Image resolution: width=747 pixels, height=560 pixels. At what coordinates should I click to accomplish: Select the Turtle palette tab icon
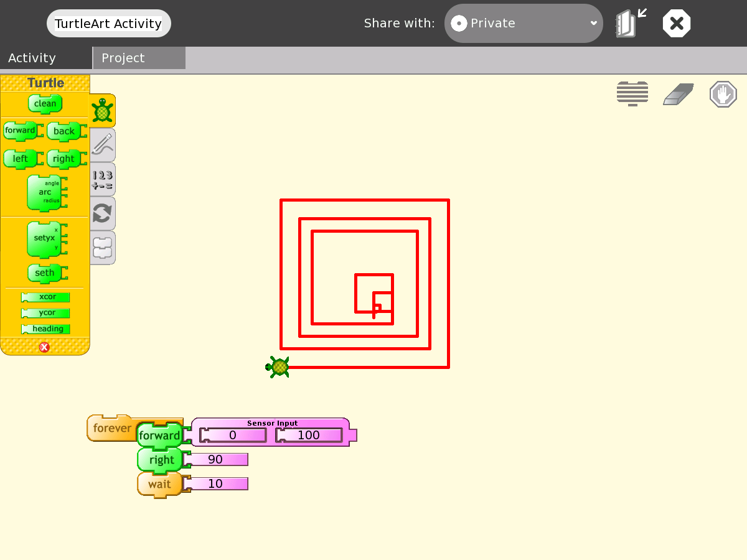[103, 111]
